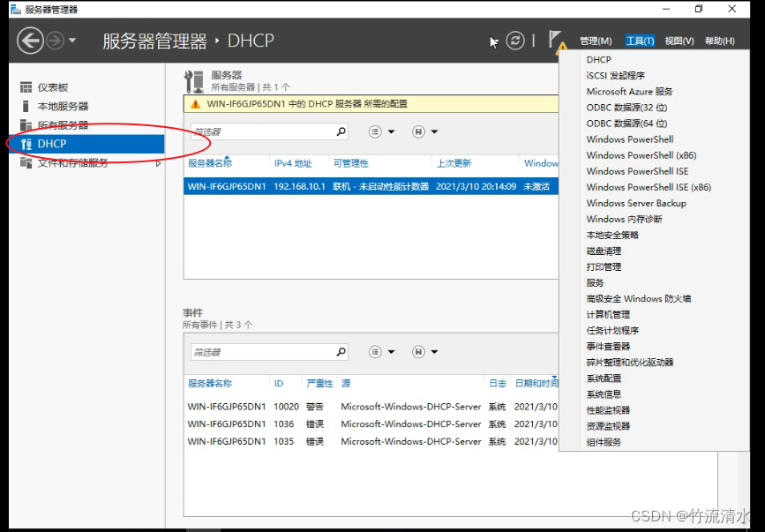This screenshot has width=765, height=532.
Task: Click the 文件和存储服务 icon
Action: tap(26, 163)
